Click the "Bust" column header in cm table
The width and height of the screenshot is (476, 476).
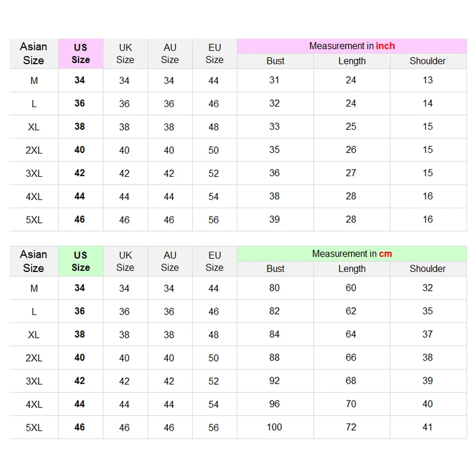pos(275,269)
